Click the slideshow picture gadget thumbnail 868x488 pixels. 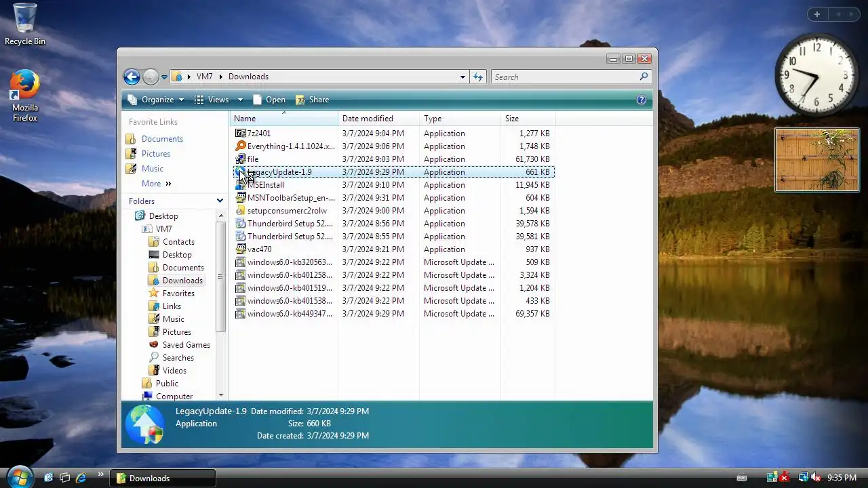pos(816,161)
